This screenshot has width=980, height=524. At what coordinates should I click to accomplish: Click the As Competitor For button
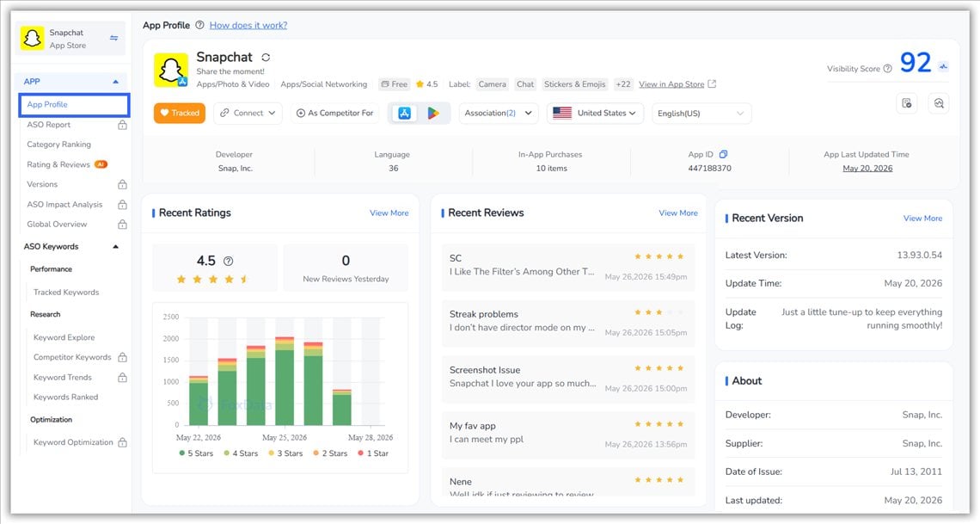click(335, 114)
